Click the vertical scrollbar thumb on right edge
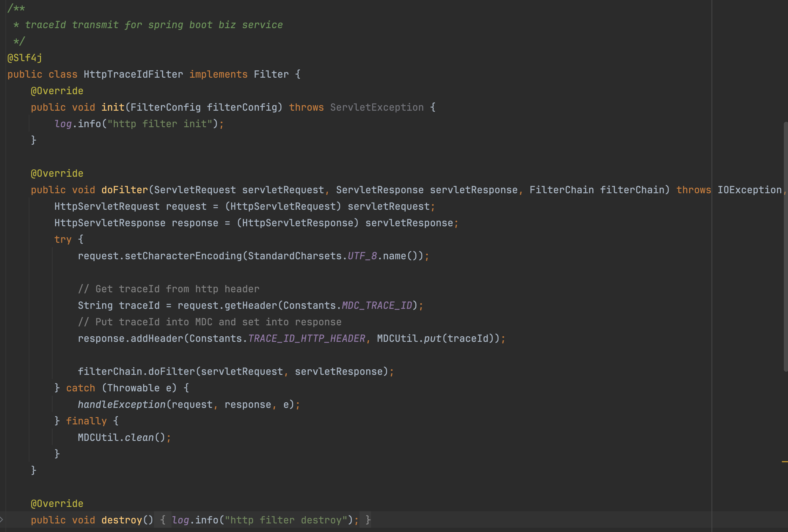 click(x=786, y=246)
